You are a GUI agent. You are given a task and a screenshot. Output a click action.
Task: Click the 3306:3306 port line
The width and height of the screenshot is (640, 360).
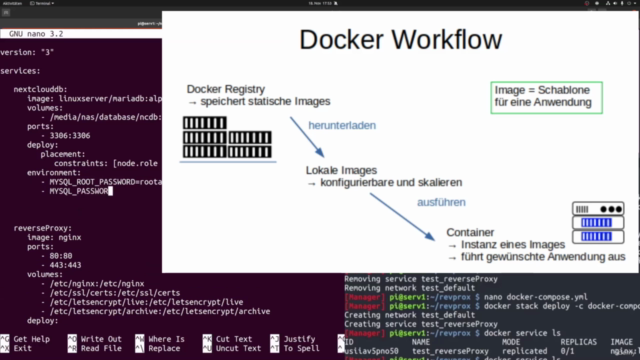coord(65,136)
